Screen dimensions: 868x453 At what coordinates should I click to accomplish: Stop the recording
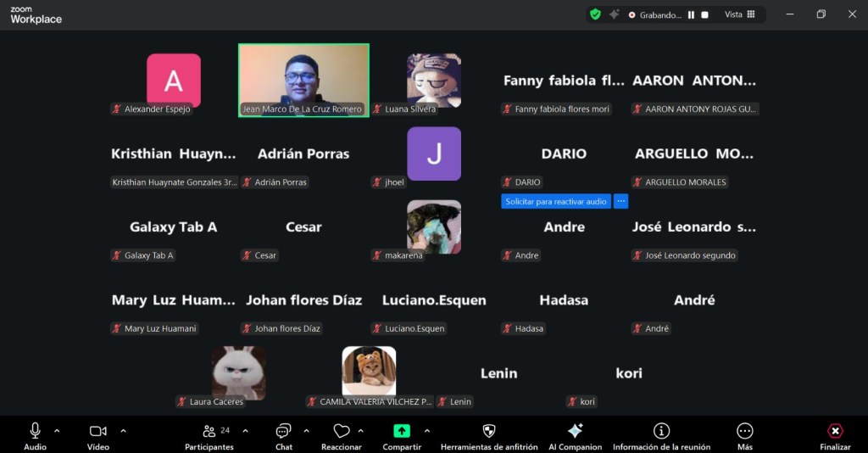click(704, 14)
